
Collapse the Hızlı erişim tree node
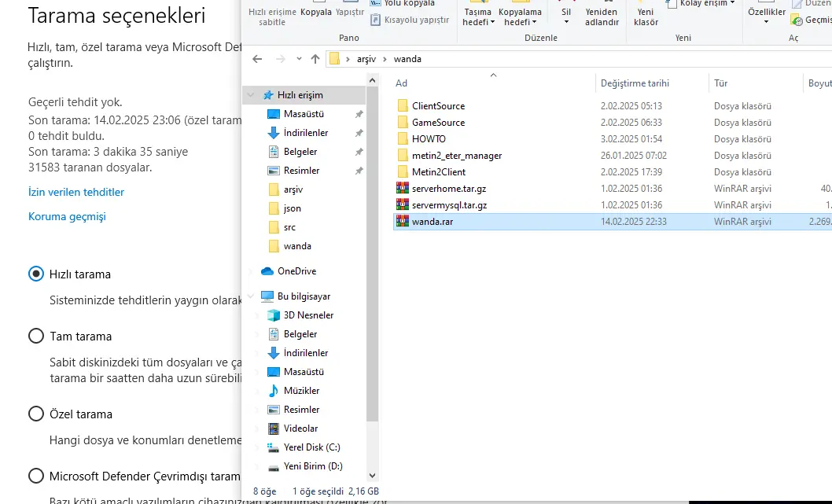click(x=251, y=95)
